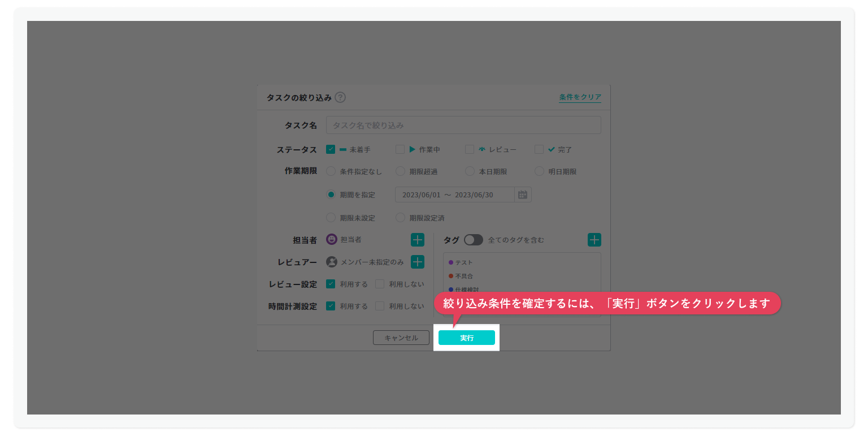Uncheck 利用する for レビュー設定
The height and width of the screenshot is (436, 868).
pyautogui.click(x=331, y=284)
